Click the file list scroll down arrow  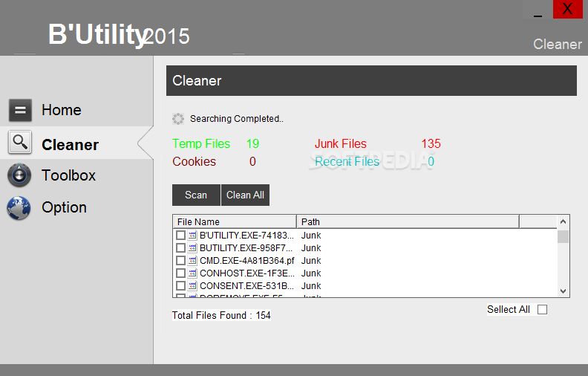[x=563, y=291]
